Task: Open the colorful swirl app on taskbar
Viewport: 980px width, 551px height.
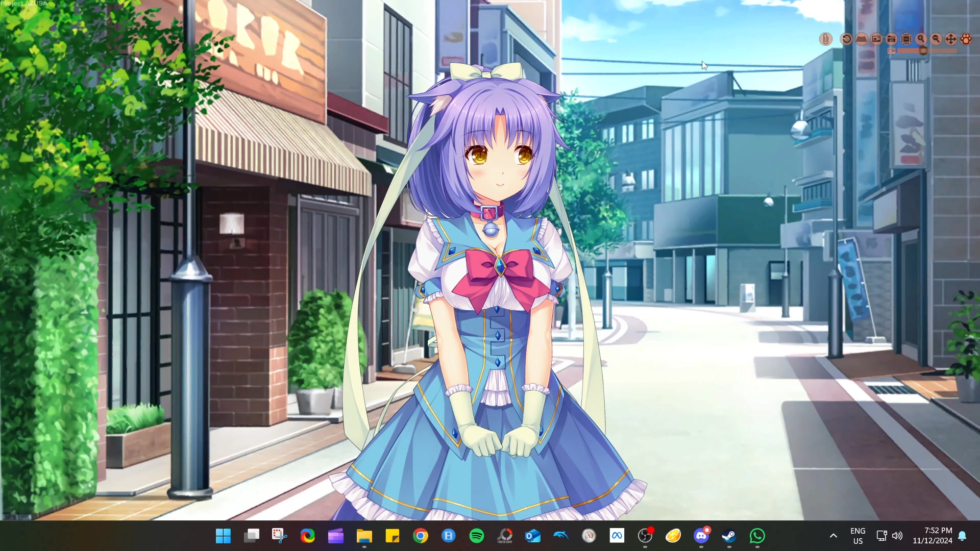Action: [308, 536]
